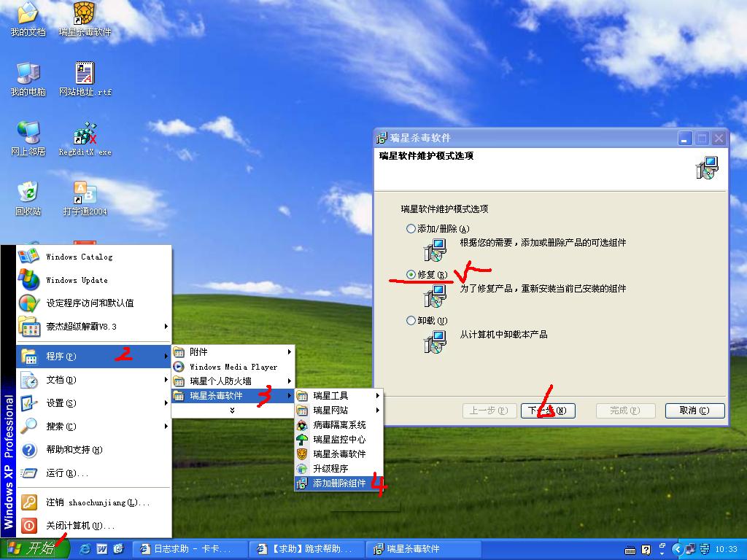Click 开始 start button
The height and width of the screenshot is (560, 747).
(x=34, y=548)
